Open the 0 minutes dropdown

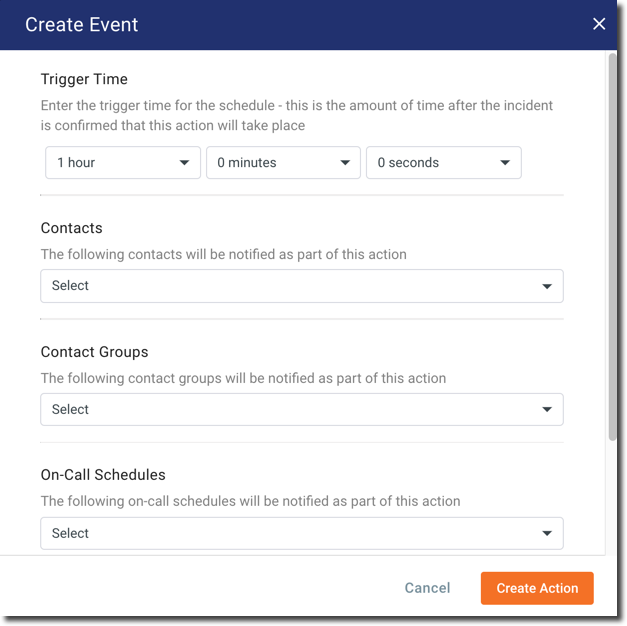coord(283,163)
